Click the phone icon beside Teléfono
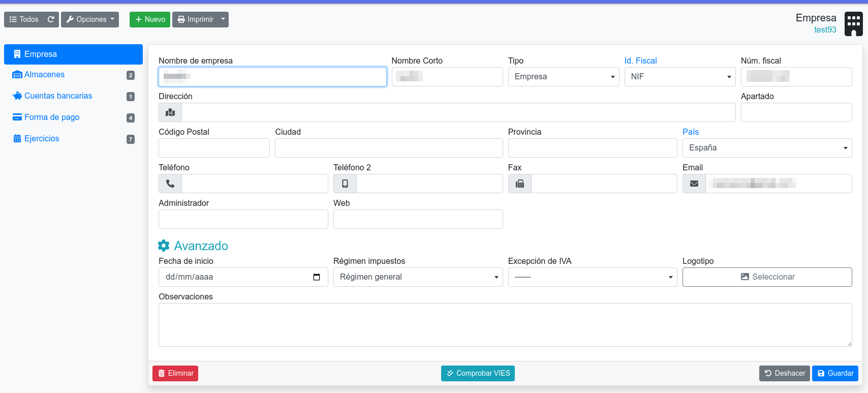868x393 pixels. point(170,184)
